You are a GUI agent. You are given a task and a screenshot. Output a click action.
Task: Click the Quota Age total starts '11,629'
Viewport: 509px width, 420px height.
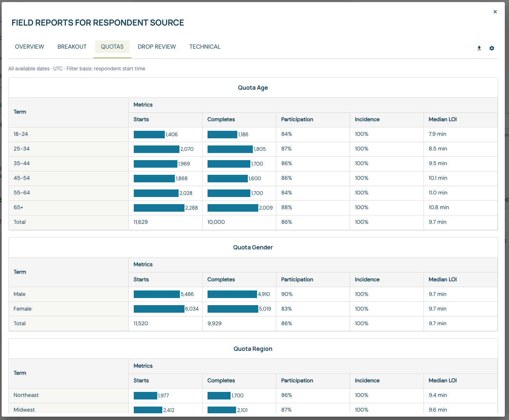pos(141,222)
